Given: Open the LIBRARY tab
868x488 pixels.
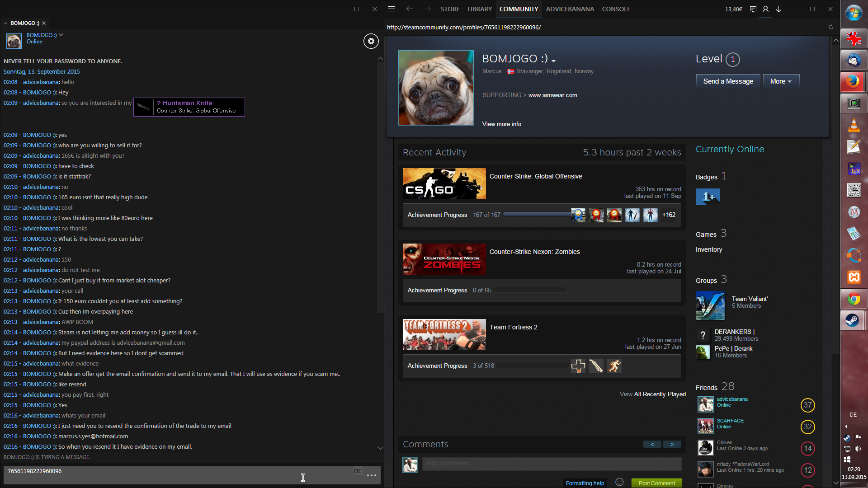Looking at the screenshot, I should pyautogui.click(x=479, y=9).
